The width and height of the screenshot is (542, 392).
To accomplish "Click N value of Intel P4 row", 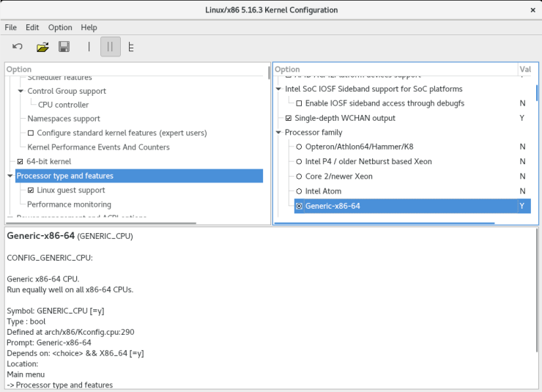I will tap(522, 161).
